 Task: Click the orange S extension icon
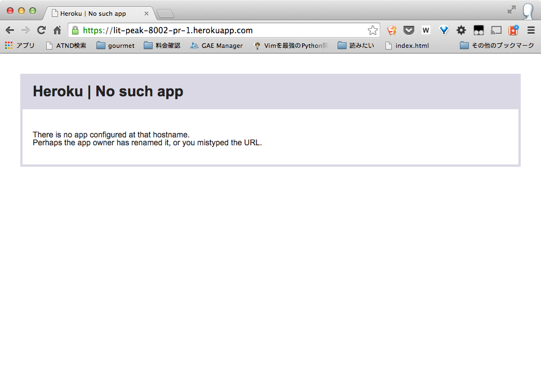[x=392, y=30]
